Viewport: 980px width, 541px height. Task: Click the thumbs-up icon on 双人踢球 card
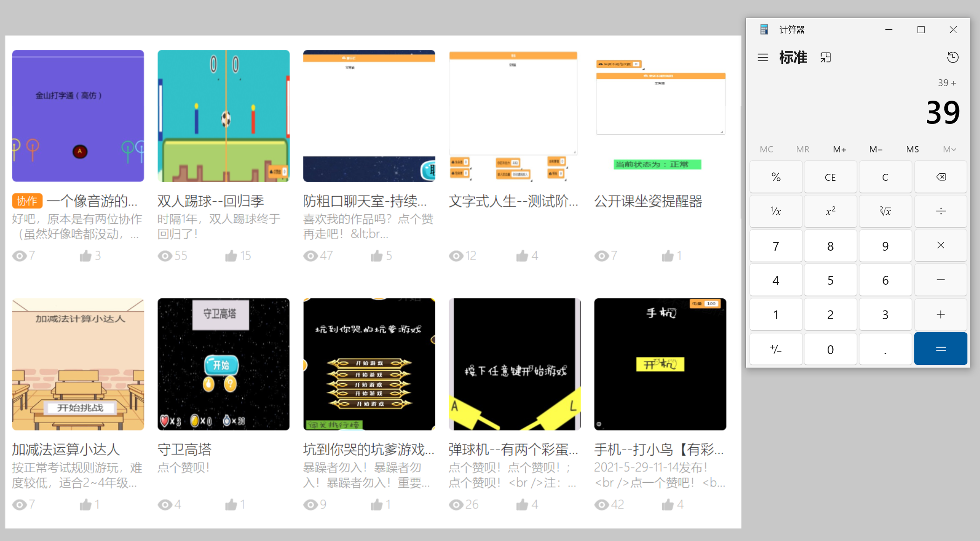[231, 255]
